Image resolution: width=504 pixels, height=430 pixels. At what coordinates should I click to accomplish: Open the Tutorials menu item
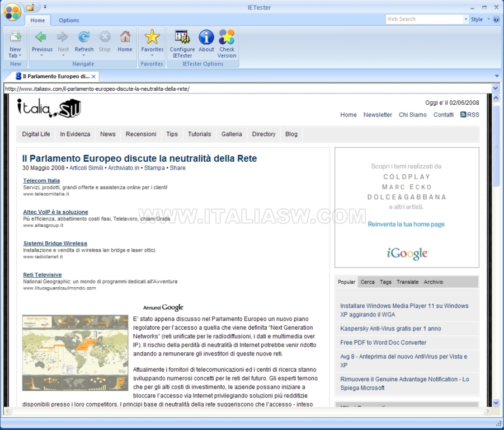(x=199, y=134)
